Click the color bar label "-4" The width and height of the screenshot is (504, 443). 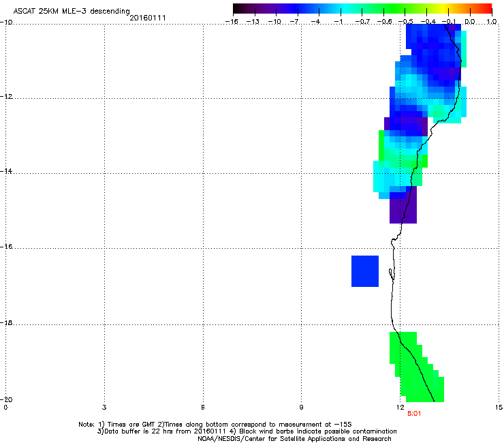click(x=316, y=22)
